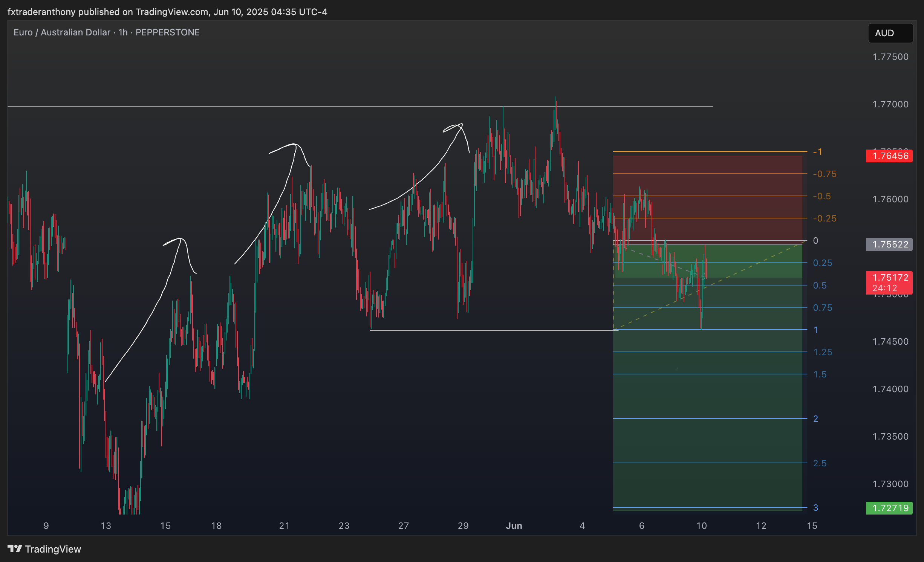Click the gray 1.75522 price label
The height and width of the screenshot is (562, 924).
[889, 244]
